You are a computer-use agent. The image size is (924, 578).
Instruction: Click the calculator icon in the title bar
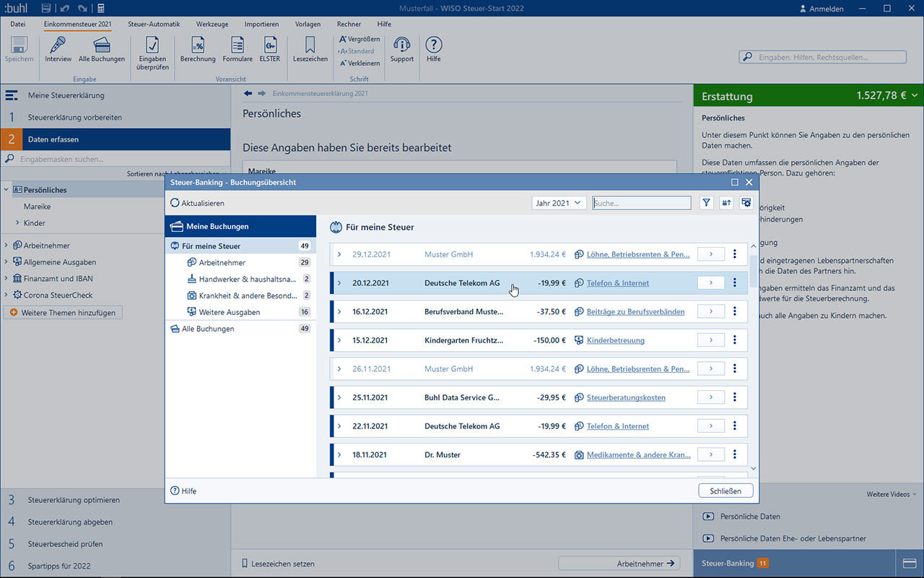click(x=100, y=8)
